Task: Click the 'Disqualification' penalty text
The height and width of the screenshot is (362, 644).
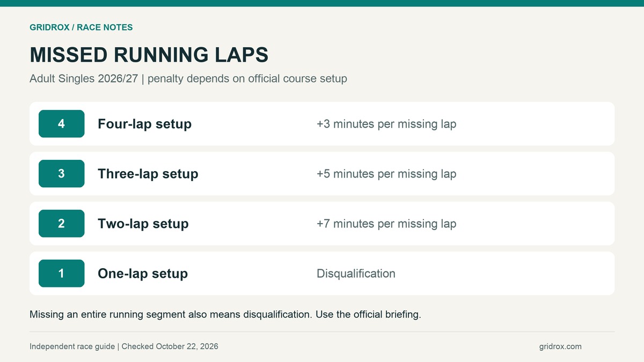Action: pos(356,274)
